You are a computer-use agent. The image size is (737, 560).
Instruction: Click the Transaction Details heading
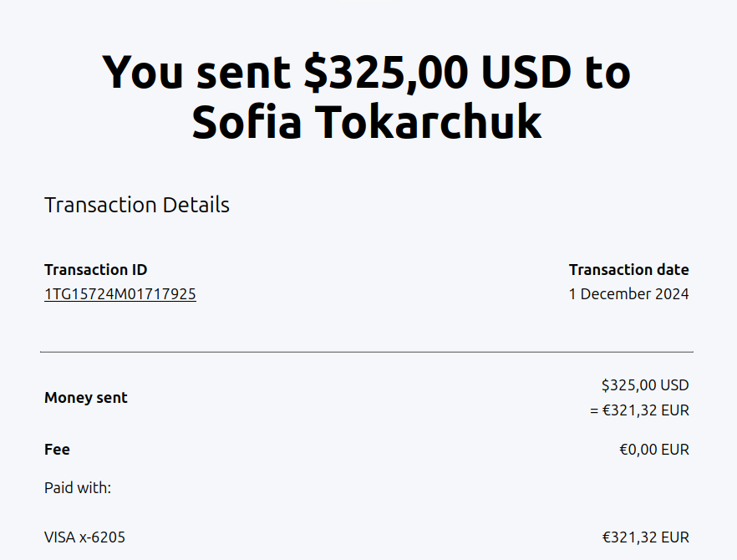[137, 205]
